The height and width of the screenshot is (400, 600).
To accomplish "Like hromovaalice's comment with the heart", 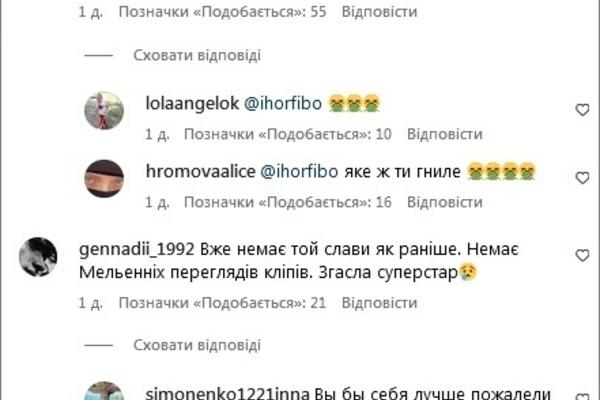I will 582,178.
